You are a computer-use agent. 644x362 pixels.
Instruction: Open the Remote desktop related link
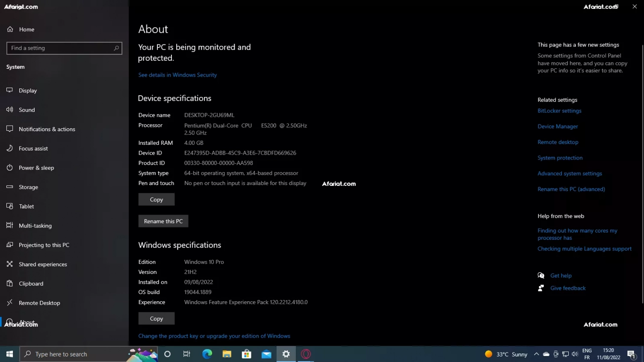pos(558,142)
